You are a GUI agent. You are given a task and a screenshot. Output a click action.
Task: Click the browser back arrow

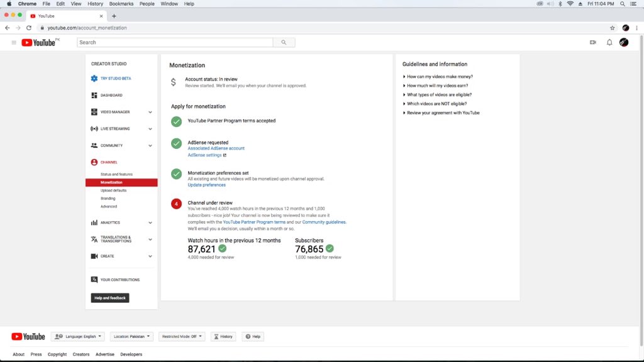click(x=8, y=28)
